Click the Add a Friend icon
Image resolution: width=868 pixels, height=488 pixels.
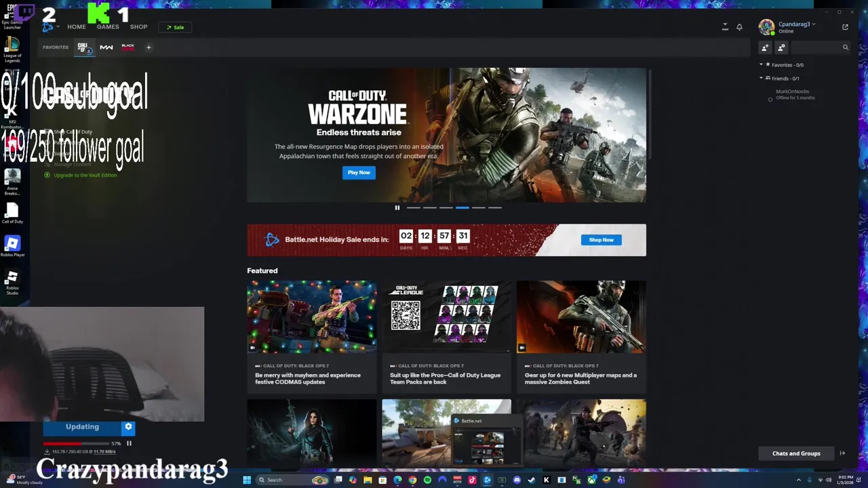[x=765, y=47]
